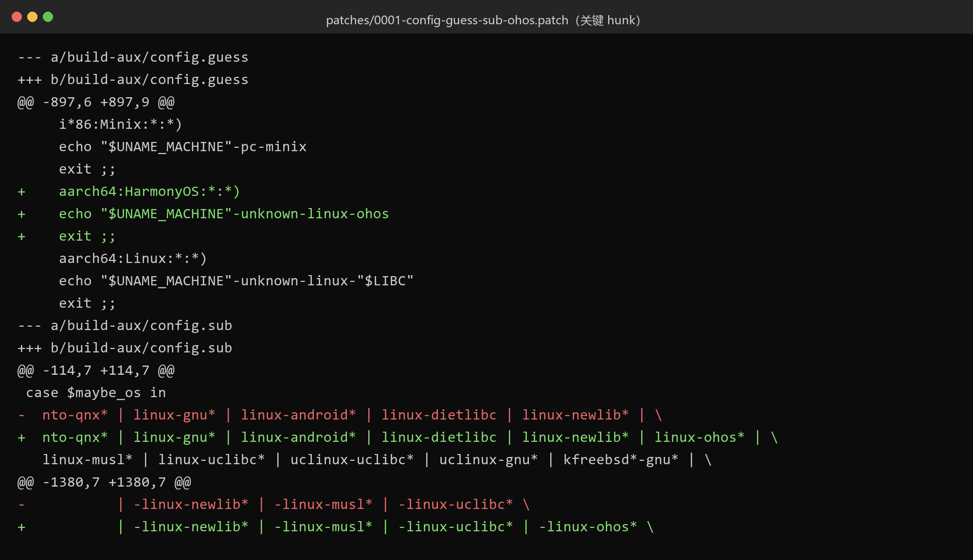Click the added 'aarch64:HarmonyOS:*:*)' line
This screenshot has height=560, width=973.
tap(129, 192)
